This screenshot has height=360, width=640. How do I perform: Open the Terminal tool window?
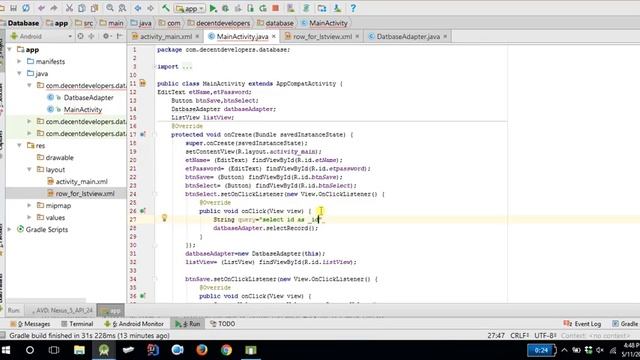coord(77,324)
